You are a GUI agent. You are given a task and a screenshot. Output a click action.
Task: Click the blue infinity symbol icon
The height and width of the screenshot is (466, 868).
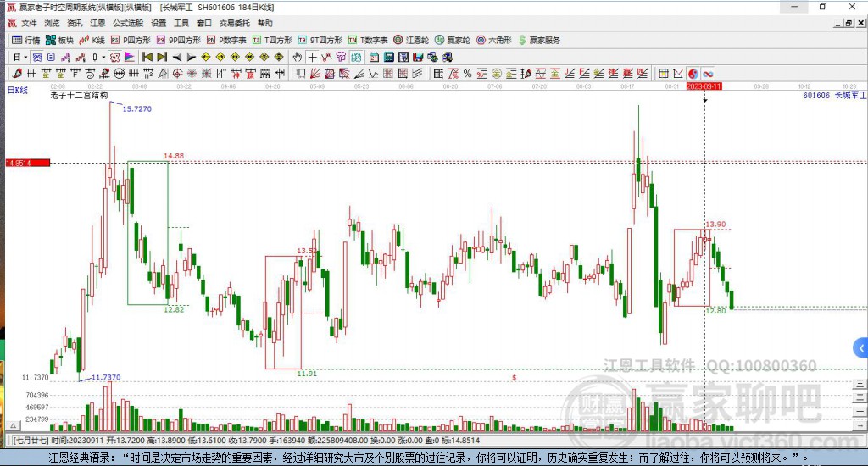pos(708,74)
